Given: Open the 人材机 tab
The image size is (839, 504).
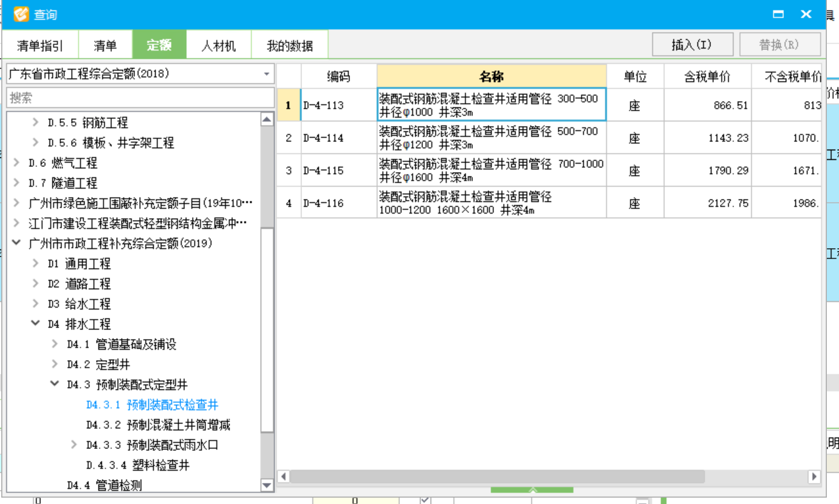Looking at the screenshot, I should click(219, 45).
